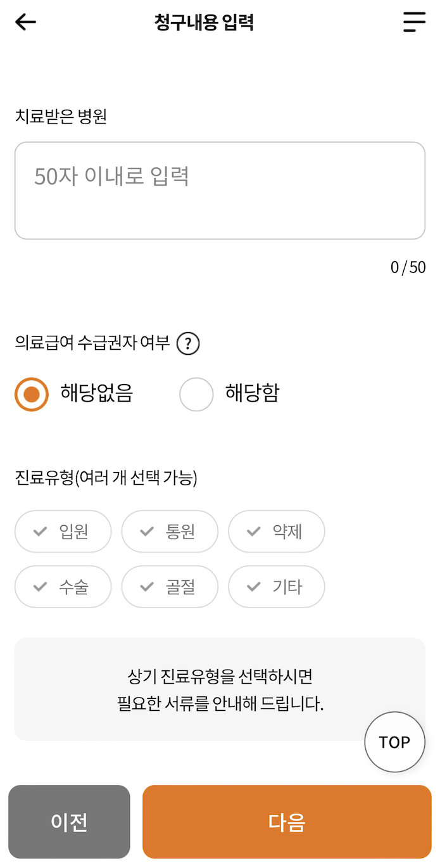
Task: Click the checkmark inside the 약제 chip
Action: pos(253,532)
